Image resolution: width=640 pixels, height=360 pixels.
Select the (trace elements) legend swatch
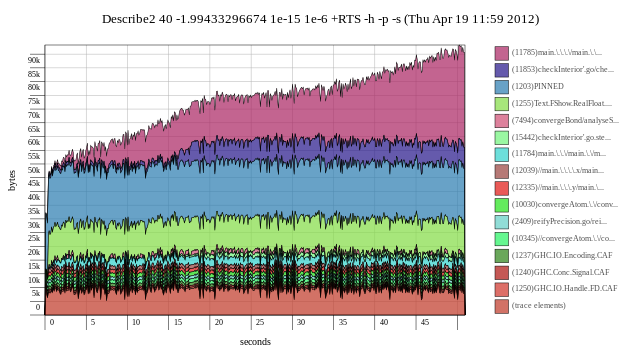click(x=502, y=307)
